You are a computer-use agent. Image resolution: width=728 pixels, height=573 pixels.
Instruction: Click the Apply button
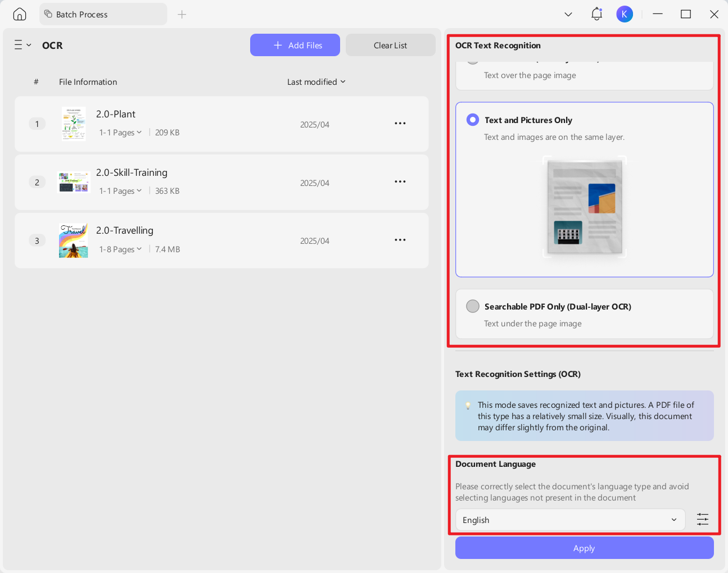585,548
